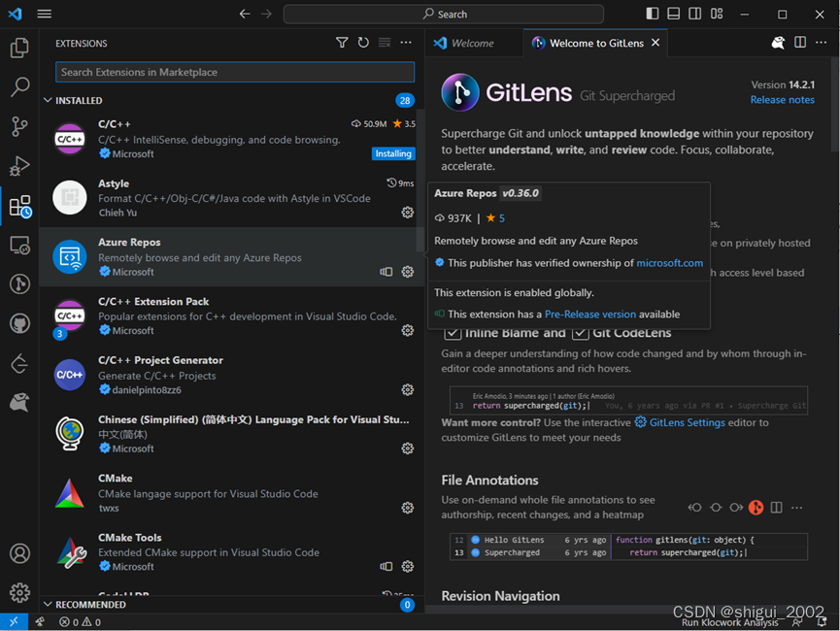Split editor right icon

click(x=800, y=43)
